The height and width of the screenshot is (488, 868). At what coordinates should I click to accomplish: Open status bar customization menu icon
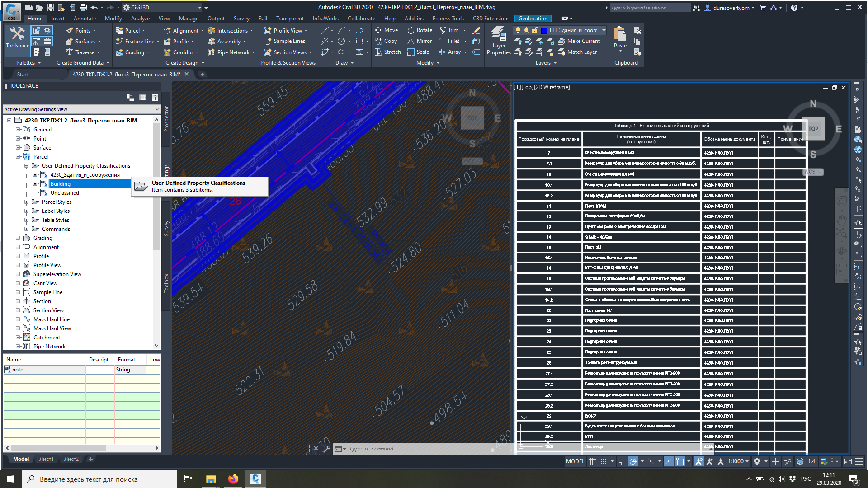(859, 461)
